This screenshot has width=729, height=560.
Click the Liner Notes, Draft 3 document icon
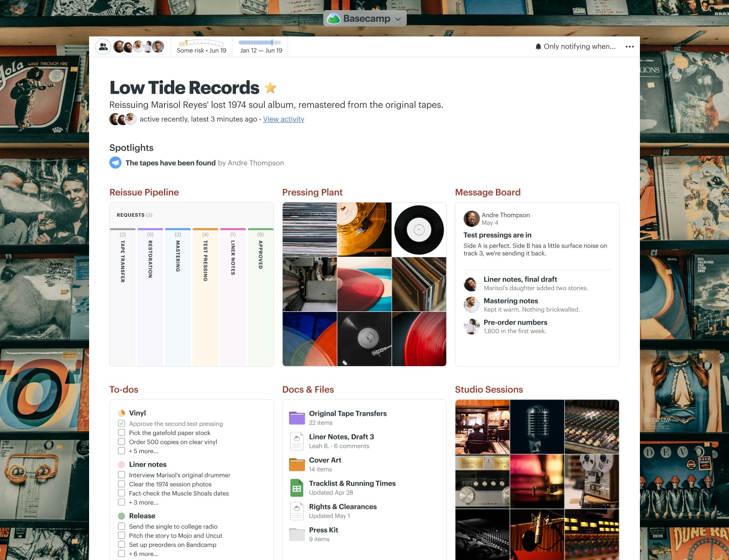pyautogui.click(x=297, y=441)
